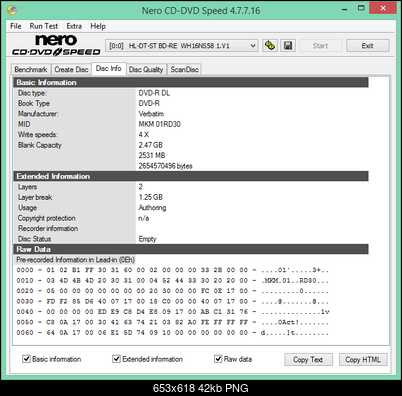Open the drive selection dropdown
This screenshot has width=402, height=396.
pos(182,46)
